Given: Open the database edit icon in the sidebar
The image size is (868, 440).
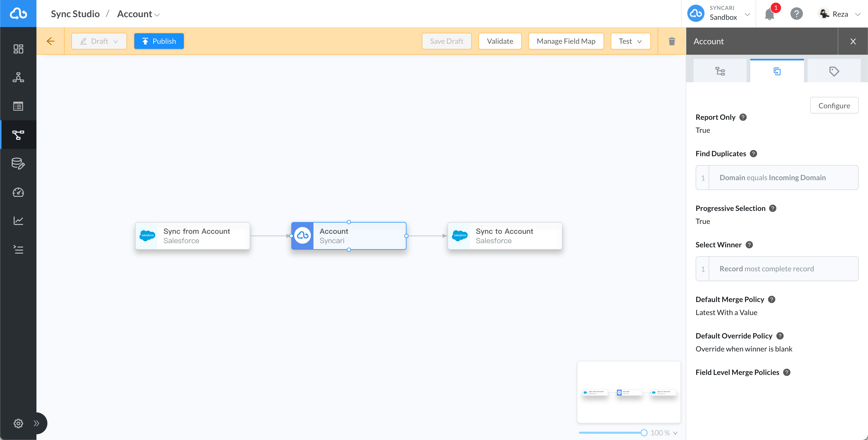Looking at the screenshot, I should pos(18,164).
